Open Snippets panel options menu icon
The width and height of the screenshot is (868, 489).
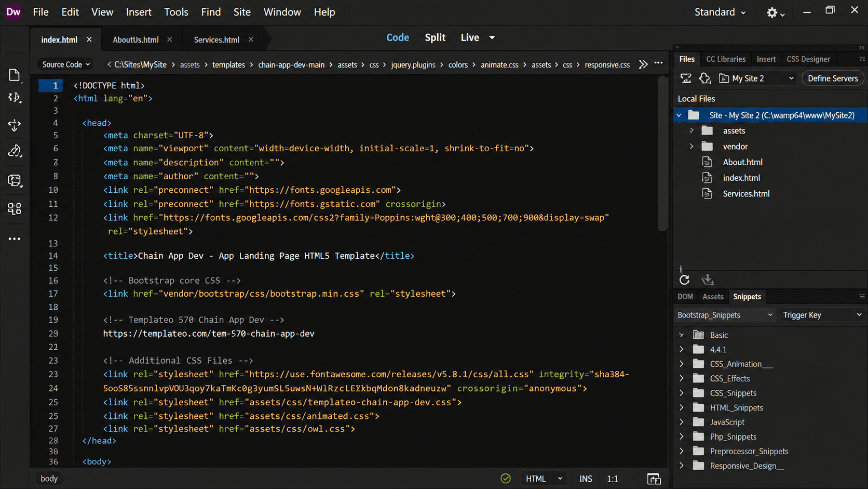[x=862, y=297]
